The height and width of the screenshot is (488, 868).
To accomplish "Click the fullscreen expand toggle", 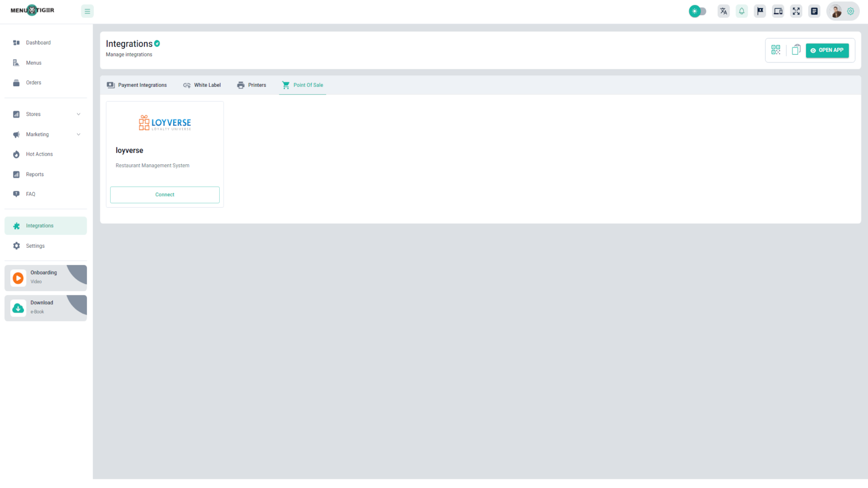I will (x=796, y=11).
